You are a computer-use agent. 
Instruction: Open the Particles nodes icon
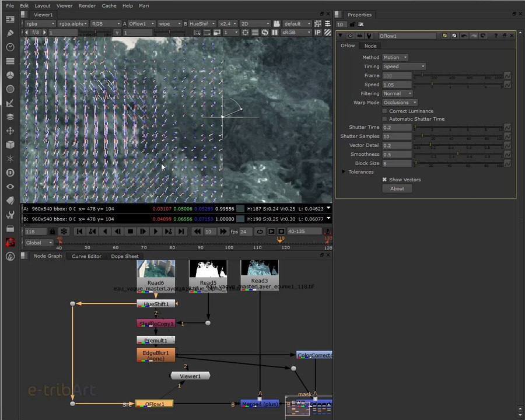[10, 159]
